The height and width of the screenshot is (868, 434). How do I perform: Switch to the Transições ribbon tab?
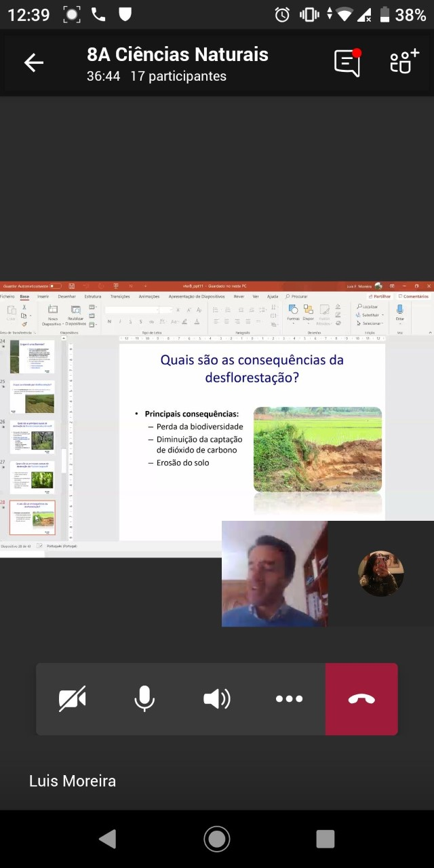[120, 296]
